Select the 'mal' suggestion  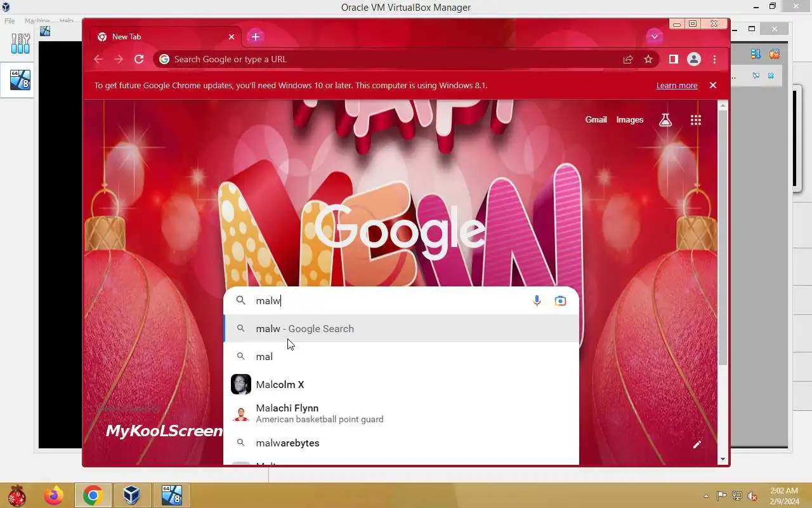point(402,357)
